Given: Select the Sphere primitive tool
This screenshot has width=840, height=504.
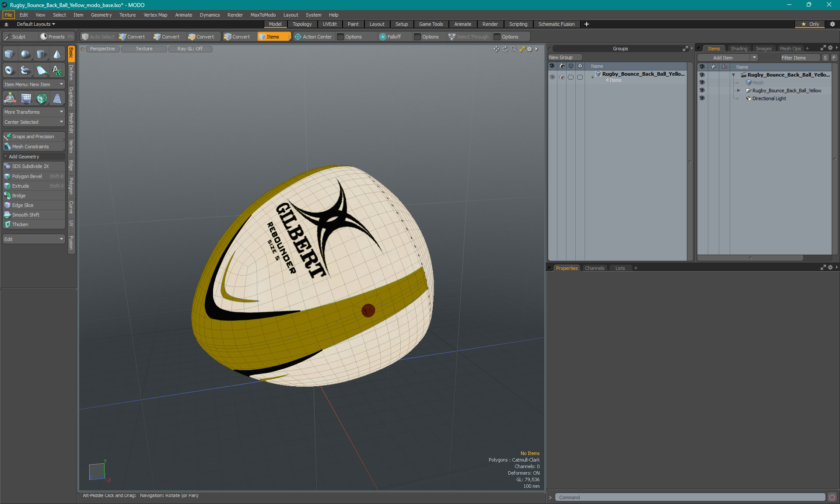Looking at the screenshot, I should pyautogui.click(x=25, y=54).
